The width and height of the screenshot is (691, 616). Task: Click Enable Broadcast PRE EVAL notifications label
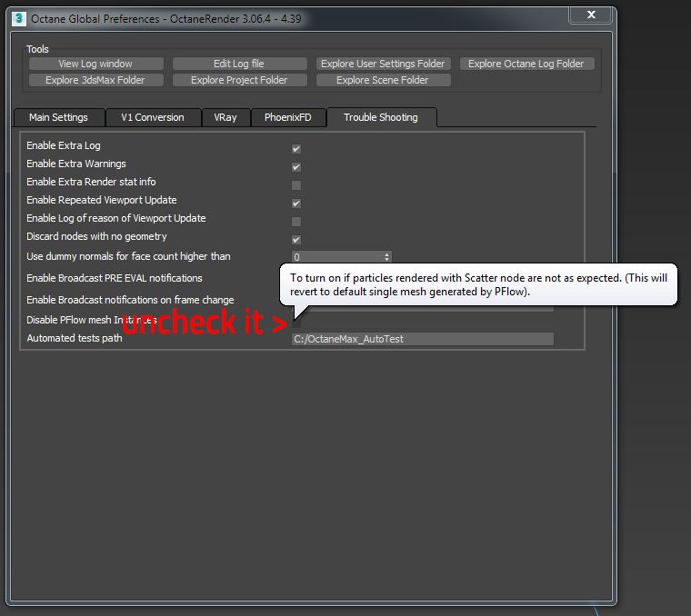tap(115, 278)
